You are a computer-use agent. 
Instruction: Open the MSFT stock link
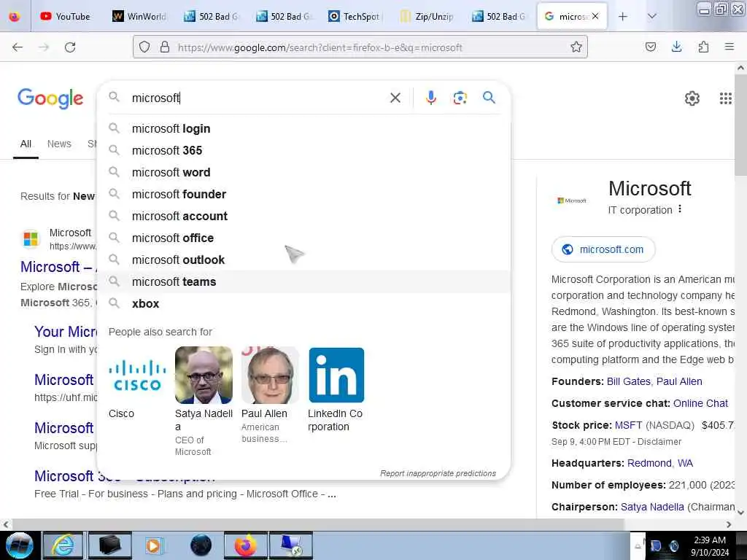click(x=628, y=425)
